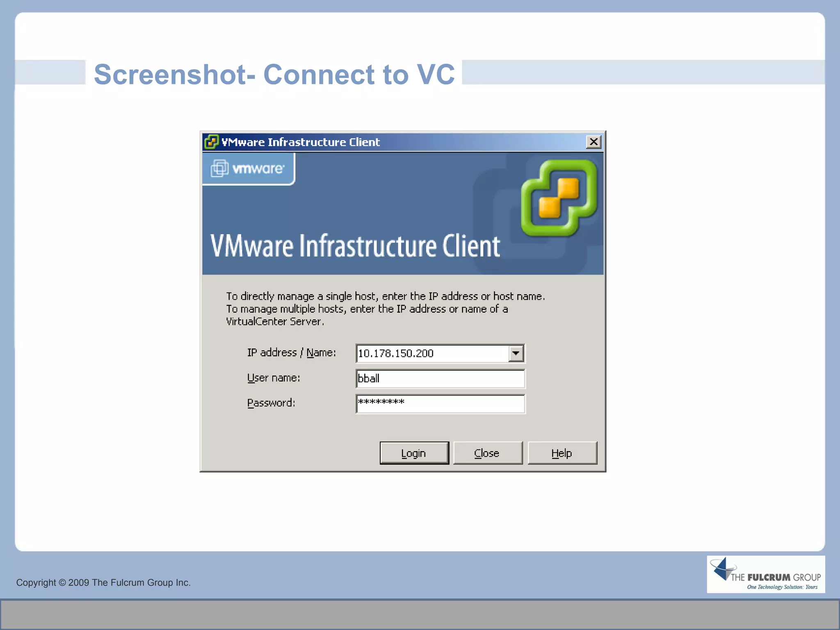Click the vmware logo badge in the banner

pos(248,169)
